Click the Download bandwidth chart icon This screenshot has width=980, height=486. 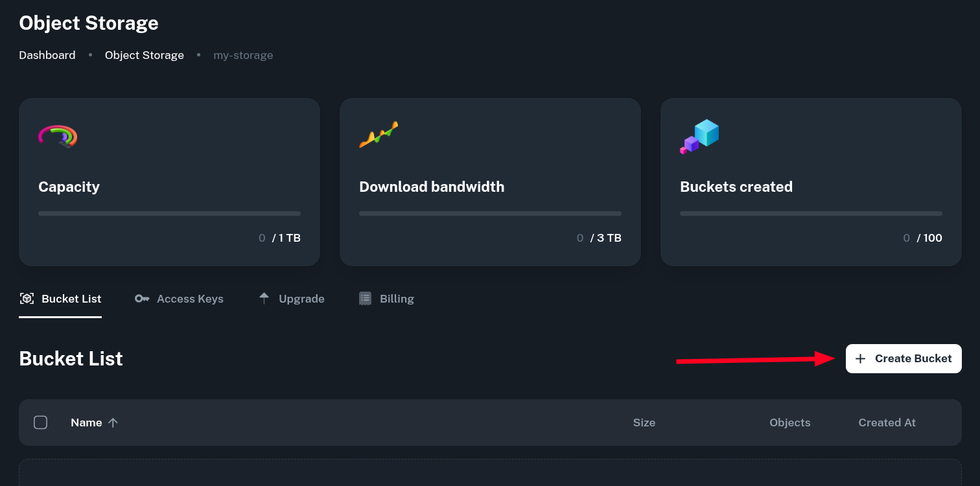point(379,135)
